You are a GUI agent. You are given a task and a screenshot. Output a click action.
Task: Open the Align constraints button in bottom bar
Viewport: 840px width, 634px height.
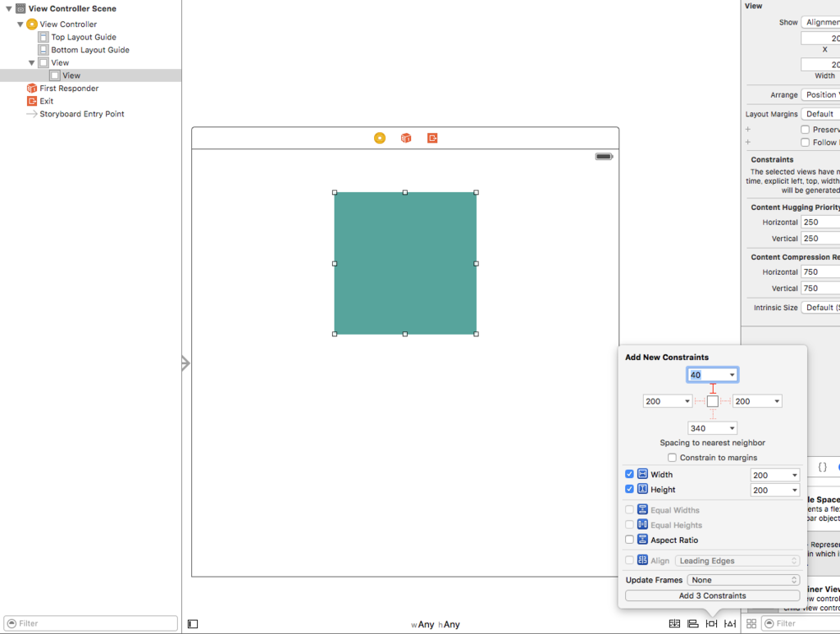click(x=692, y=624)
